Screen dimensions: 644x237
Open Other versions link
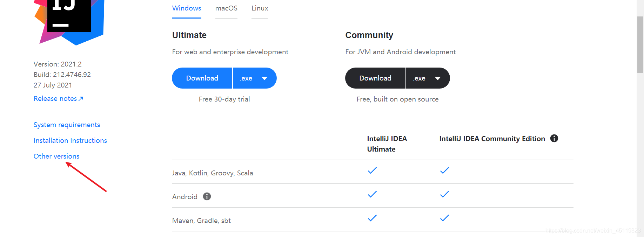pos(56,156)
